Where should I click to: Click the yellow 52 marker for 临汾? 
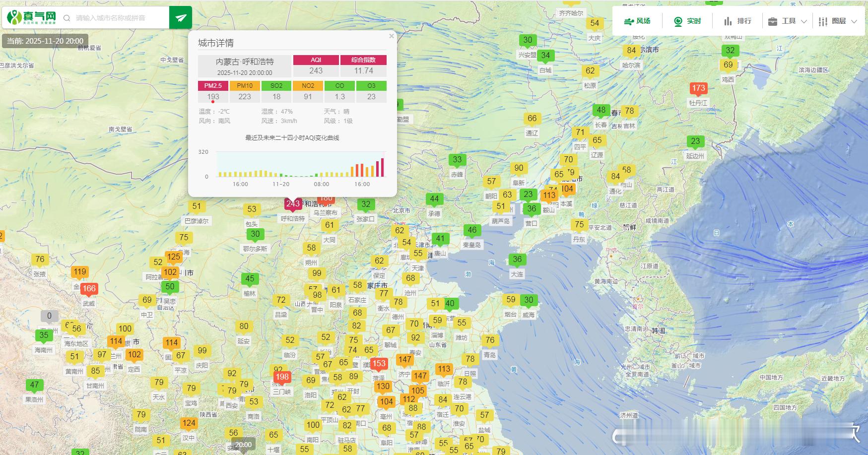click(x=290, y=340)
